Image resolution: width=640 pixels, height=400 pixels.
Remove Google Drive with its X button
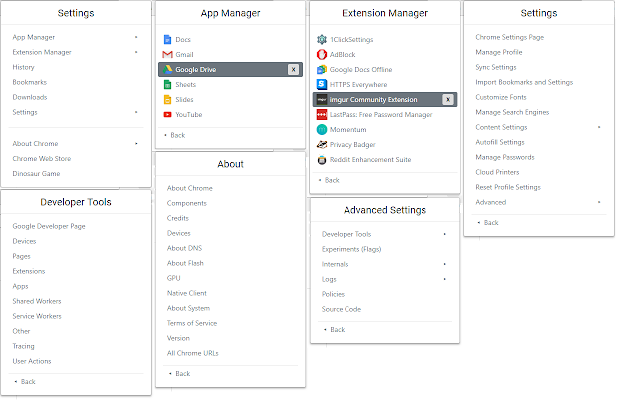click(x=293, y=69)
